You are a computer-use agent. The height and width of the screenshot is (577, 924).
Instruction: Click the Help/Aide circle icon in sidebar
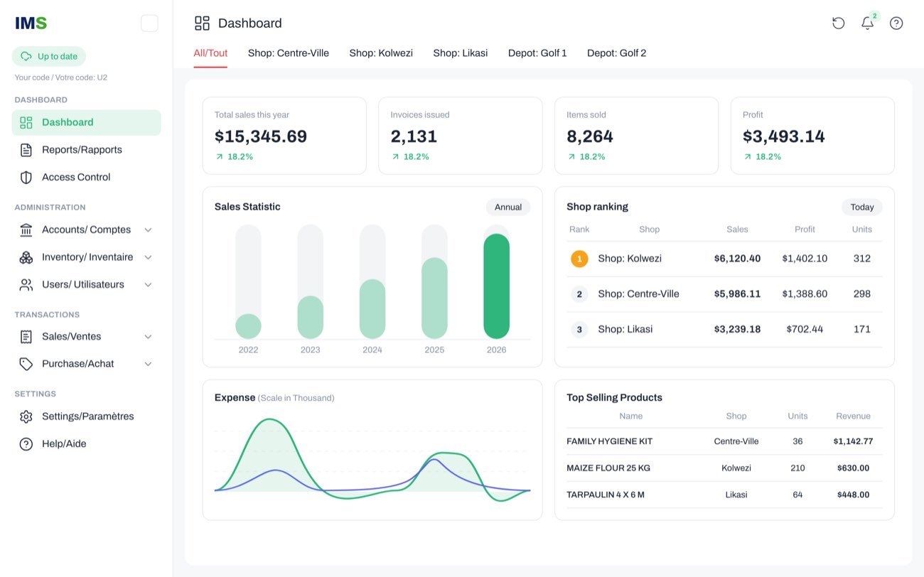[26, 444]
